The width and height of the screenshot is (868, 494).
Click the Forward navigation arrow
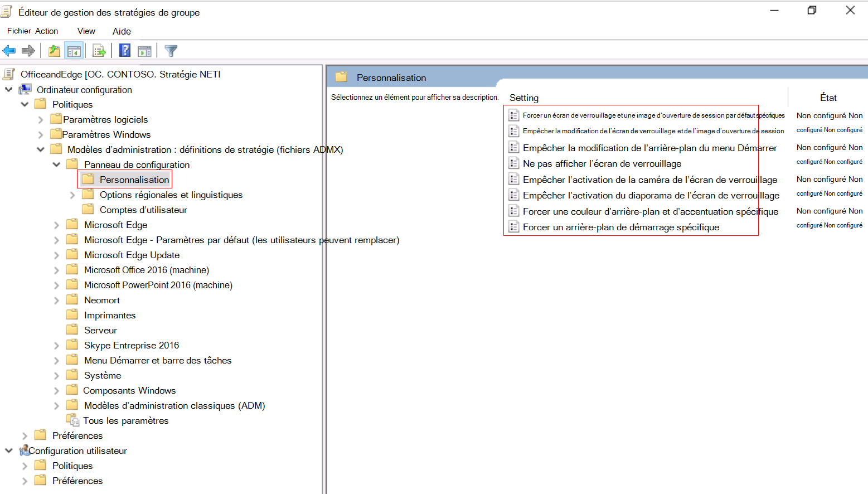tap(28, 50)
